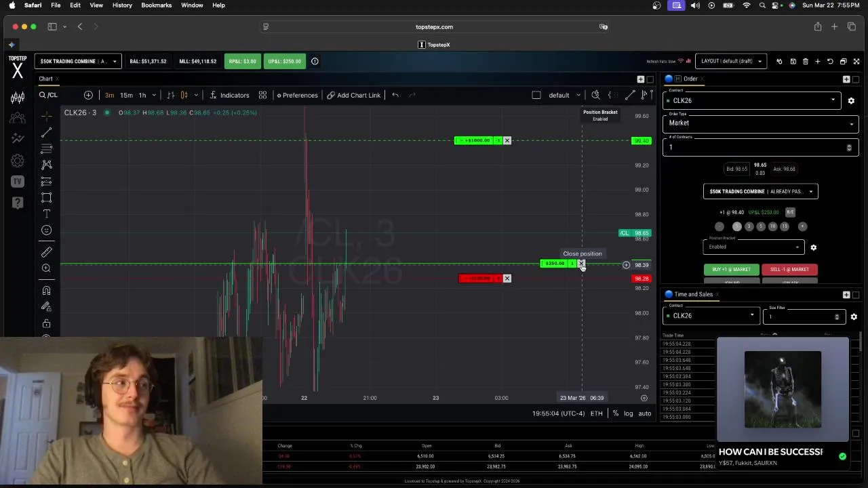This screenshot has width=868, height=488.
Task: Undo the last chart action
Action: (395, 95)
